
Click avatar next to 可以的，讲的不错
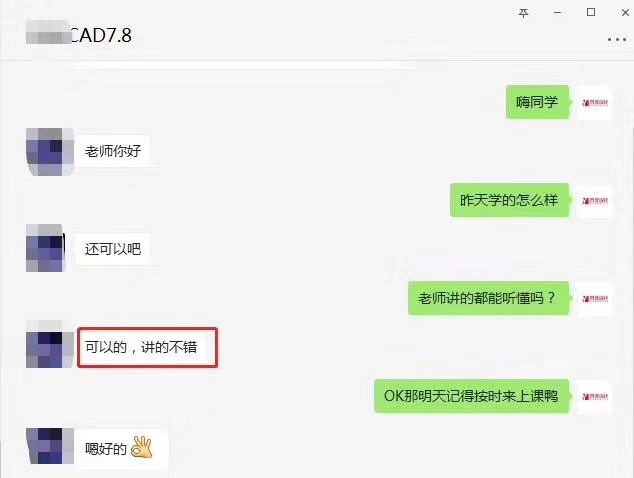tap(50, 344)
